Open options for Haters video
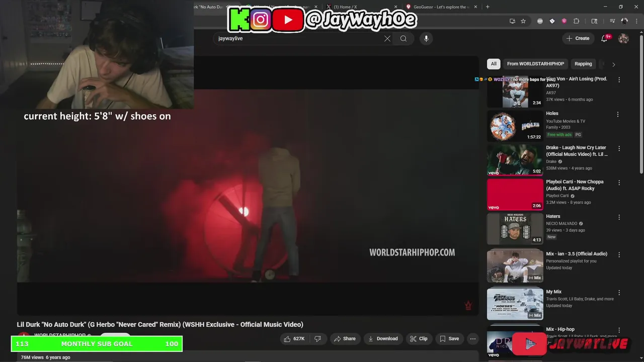The image size is (644, 362). (619, 218)
